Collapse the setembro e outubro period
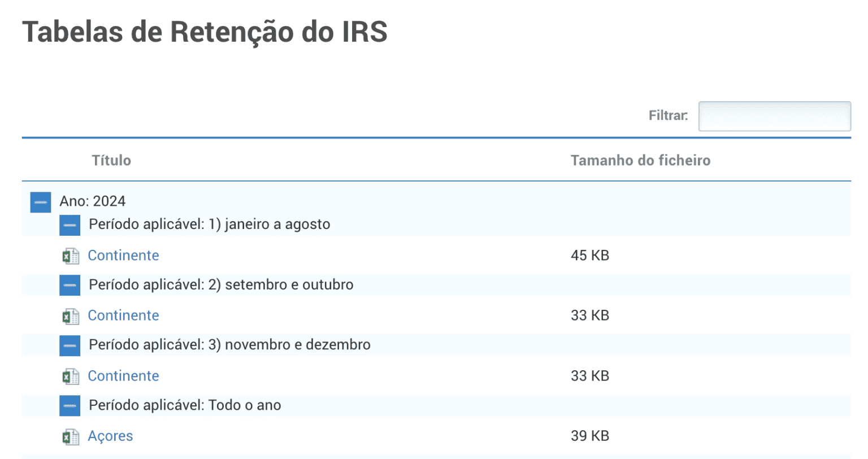The height and width of the screenshot is (459, 868). pyautogui.click(x=70, y=285)
